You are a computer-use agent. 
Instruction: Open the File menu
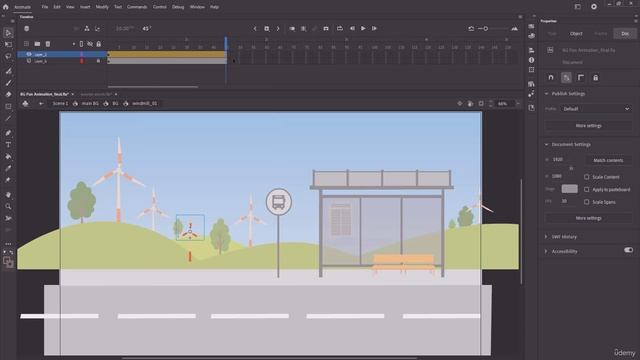pos(44,7)
